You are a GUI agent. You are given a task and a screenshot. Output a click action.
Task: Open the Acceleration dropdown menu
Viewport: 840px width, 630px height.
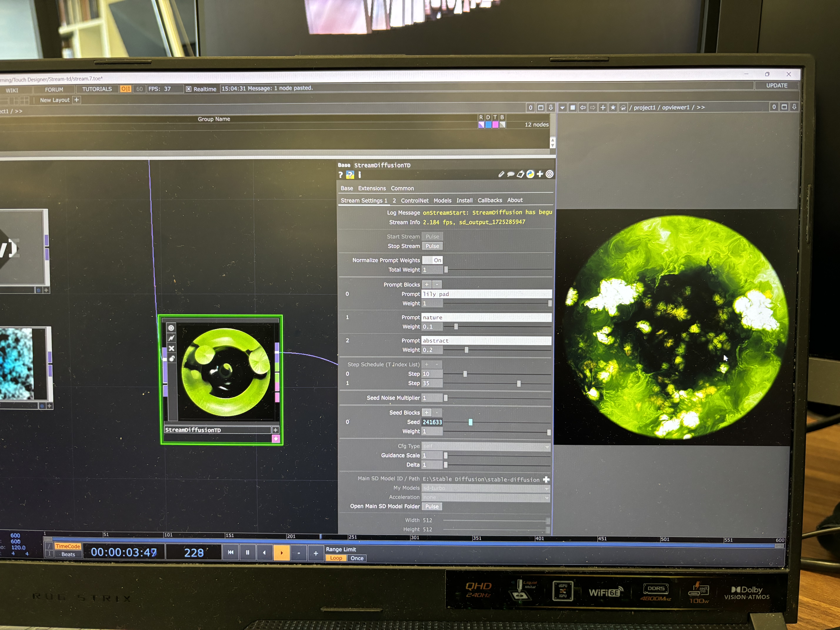click(x=486, y=497)
